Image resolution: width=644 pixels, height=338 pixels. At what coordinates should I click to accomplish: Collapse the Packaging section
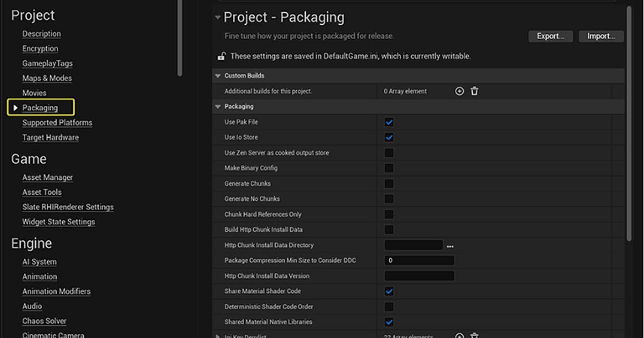(x=218, y=107)
